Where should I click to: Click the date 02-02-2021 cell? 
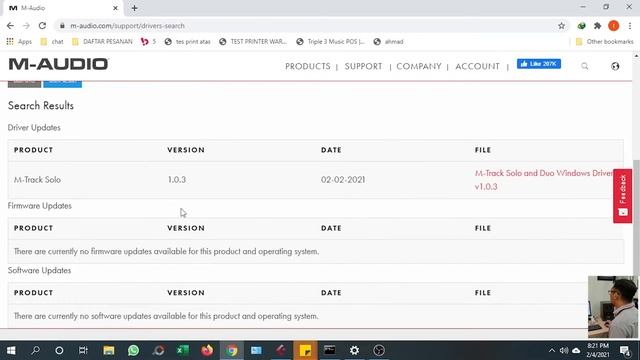coord(343,180)
